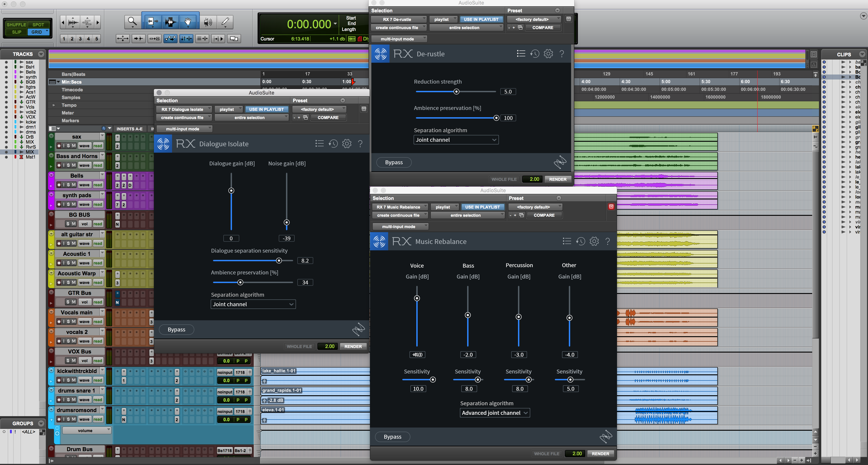868x465 pixels.
Task: Mute the Bells track
Action: coord(74,185)
